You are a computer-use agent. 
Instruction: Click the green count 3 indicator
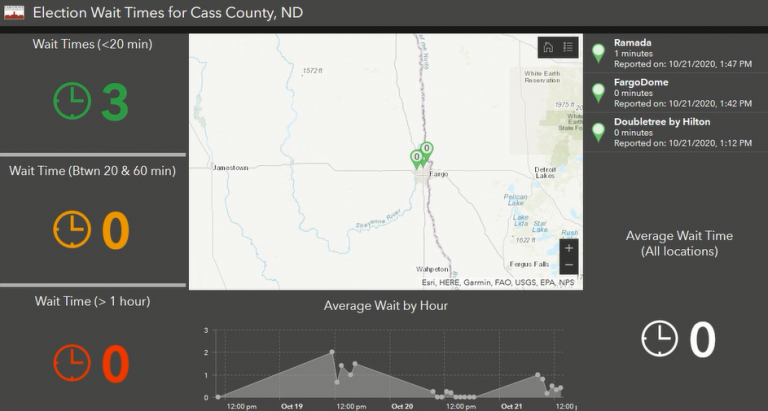115,102
